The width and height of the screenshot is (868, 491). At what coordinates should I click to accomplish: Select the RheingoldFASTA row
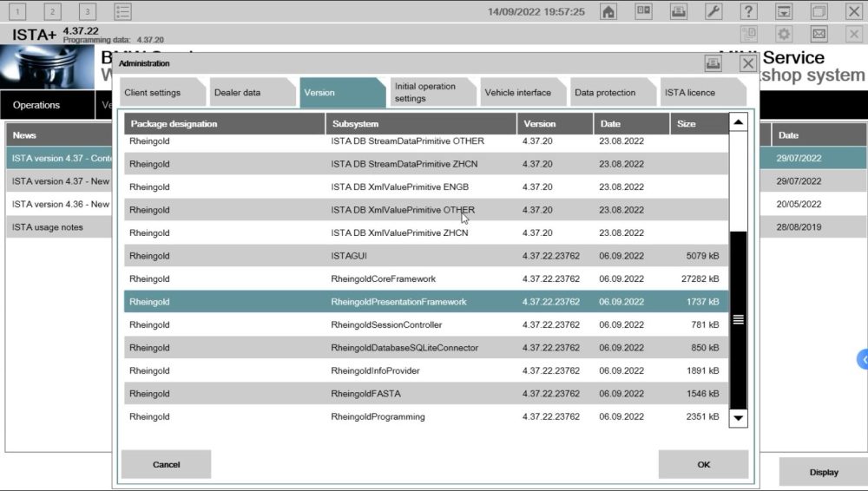point(425,394)
